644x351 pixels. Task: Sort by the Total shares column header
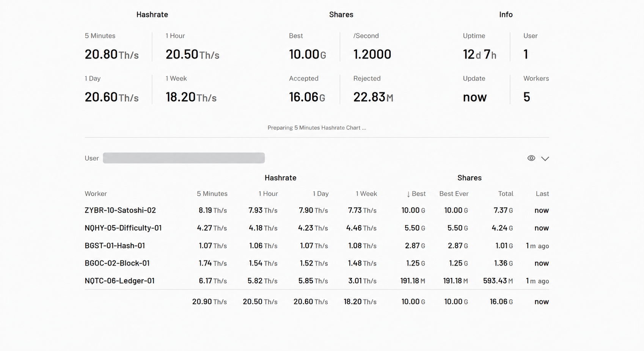[506, 194]
